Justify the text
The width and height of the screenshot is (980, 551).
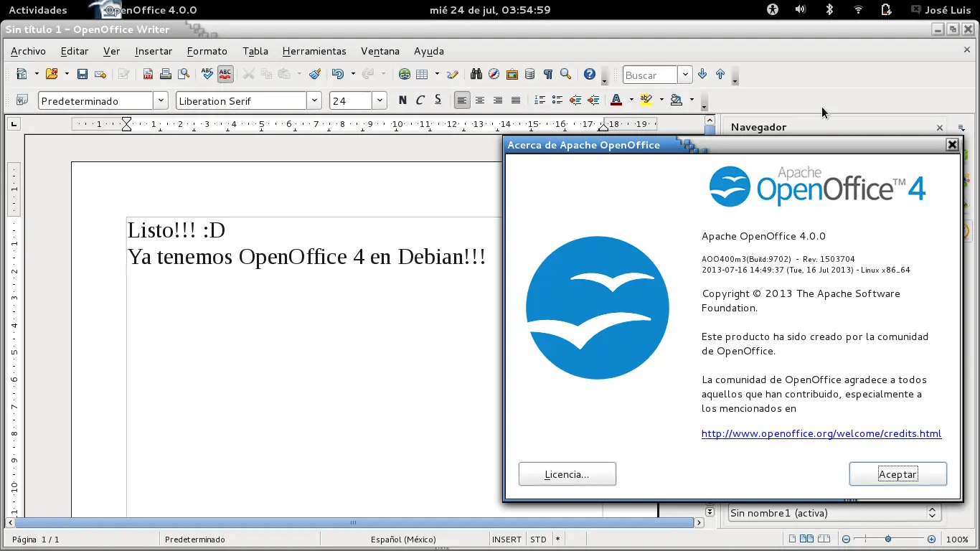coord(516,100)
